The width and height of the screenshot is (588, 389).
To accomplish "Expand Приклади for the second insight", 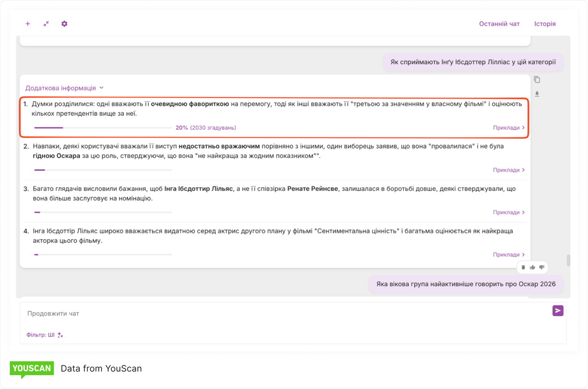I will pos(509,170).
